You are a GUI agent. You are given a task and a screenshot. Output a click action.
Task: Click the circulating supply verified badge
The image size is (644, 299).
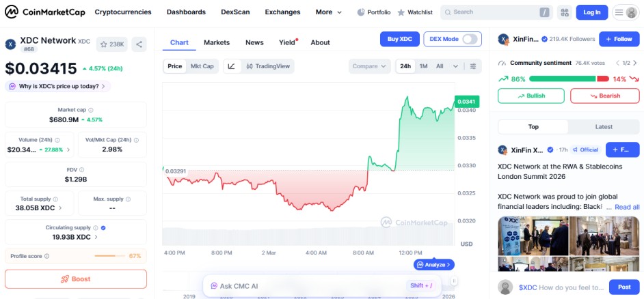(103, 227)
